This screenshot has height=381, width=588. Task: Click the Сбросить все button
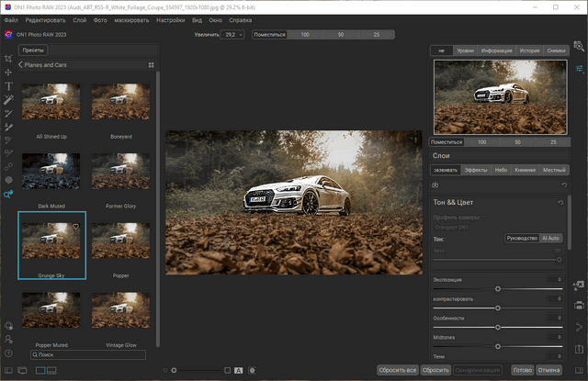click(397, 370)
